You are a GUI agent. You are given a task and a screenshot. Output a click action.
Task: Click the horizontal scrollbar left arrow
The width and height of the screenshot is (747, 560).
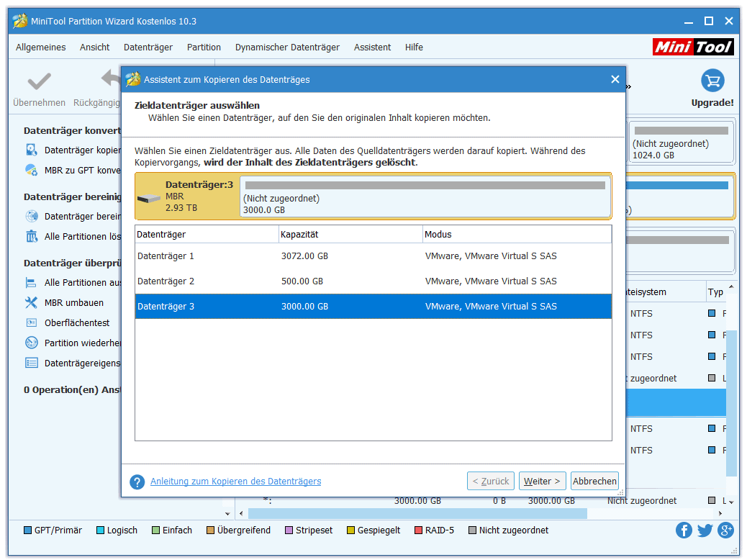click(x=241, y=513)
